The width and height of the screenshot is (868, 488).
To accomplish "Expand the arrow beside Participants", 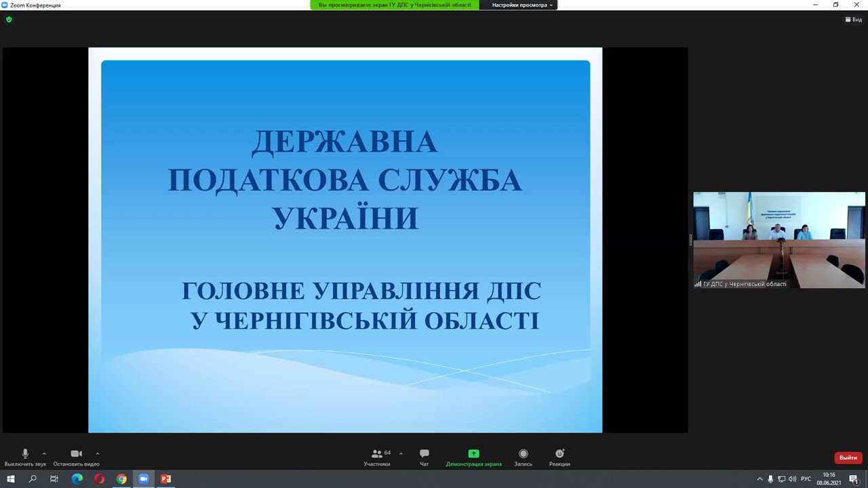I will [x=401, y=453].
